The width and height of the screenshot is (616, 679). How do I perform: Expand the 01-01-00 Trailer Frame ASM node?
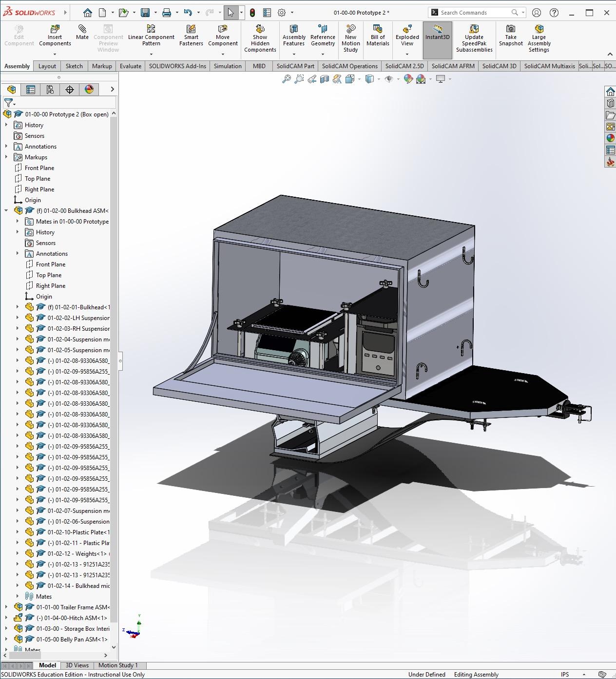tap(6, 607)
